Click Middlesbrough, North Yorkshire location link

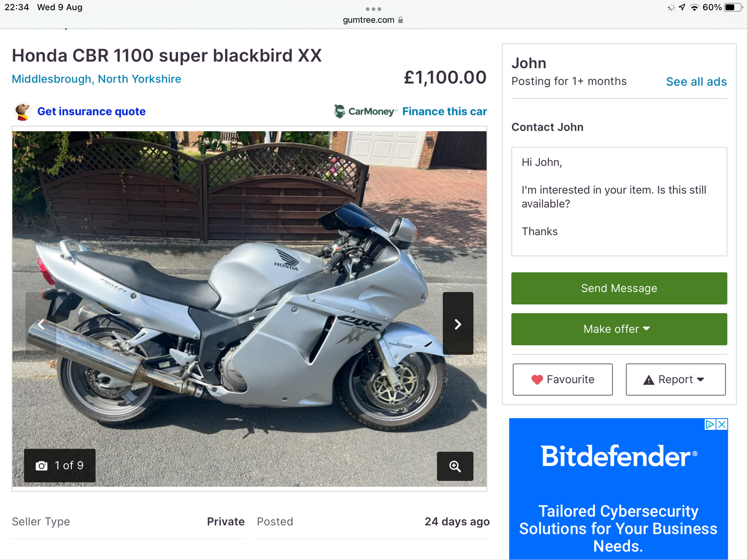(x=97, y=79)
